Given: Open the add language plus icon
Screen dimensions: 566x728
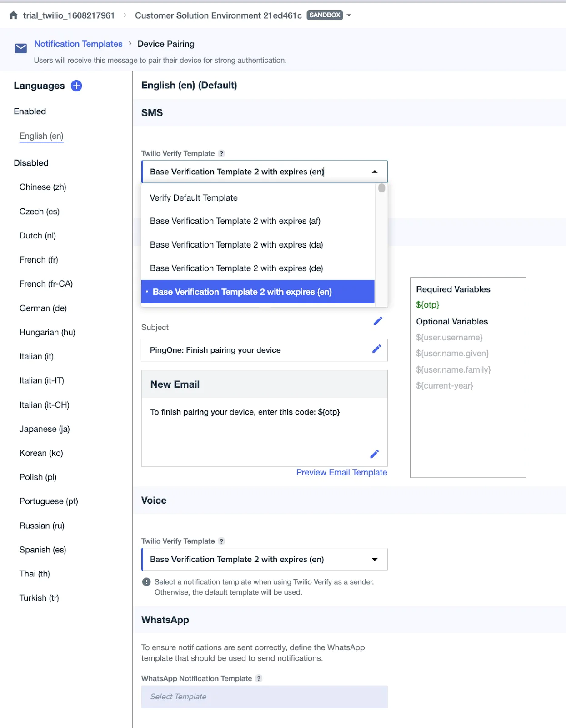Looking at the screenshot, I should coord(76,86).
